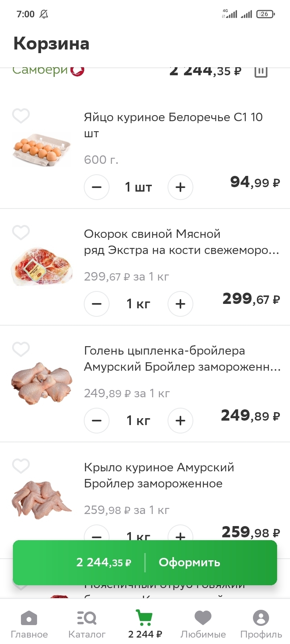Open the cart tab showing 2 244 ₽
Viewport: 290px width, 644px height.
(x=145, y=624)
